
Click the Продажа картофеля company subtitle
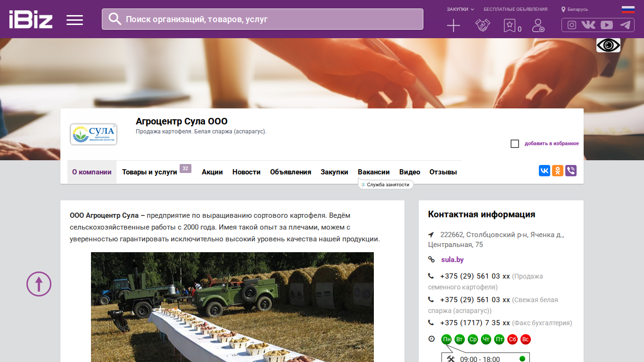coord(201,132)
